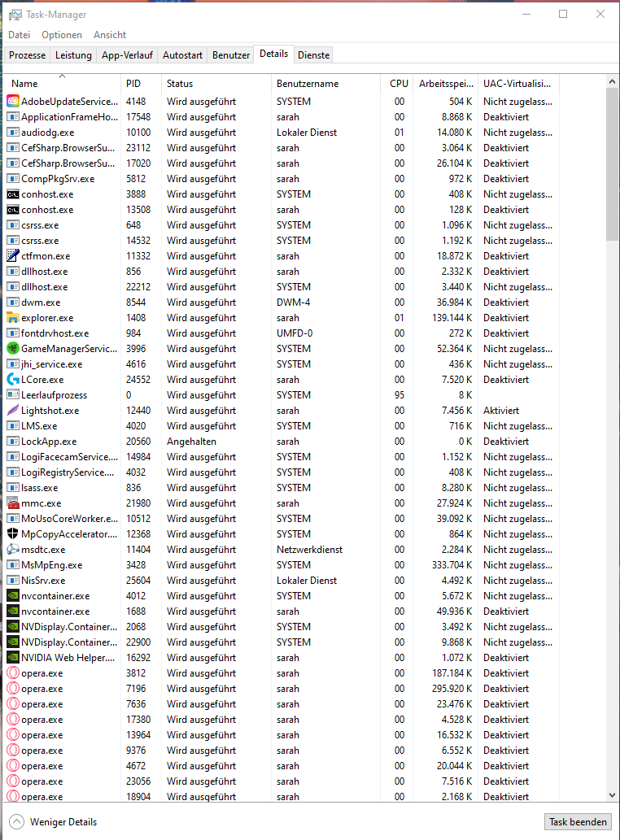
Task: Select the jhi_service.exe process name
Action: pos(52,364)
